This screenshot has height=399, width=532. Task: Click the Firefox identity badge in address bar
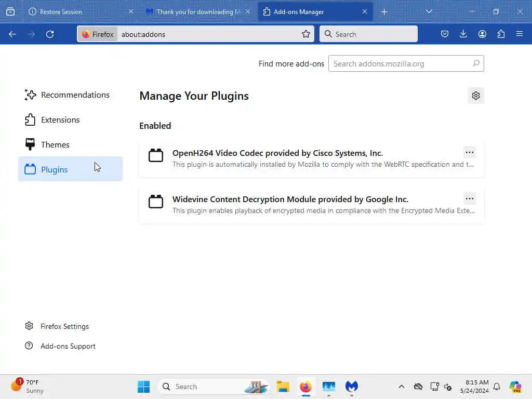[x=98, y=34]
